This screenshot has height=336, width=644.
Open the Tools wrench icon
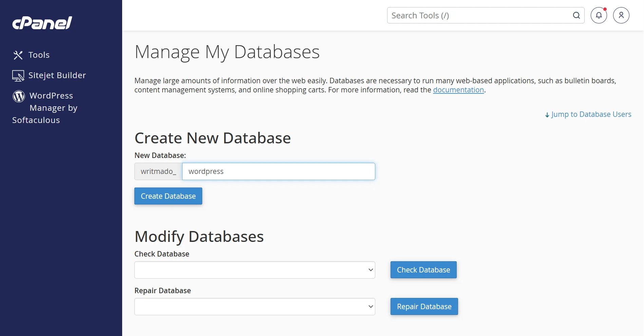(x=18, y=55)
